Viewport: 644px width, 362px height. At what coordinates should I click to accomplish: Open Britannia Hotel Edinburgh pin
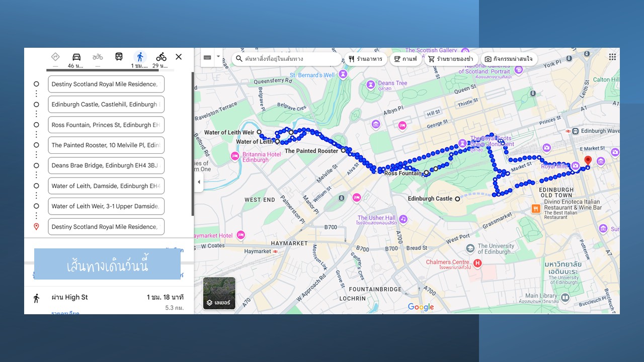click(x=235, y=156)
